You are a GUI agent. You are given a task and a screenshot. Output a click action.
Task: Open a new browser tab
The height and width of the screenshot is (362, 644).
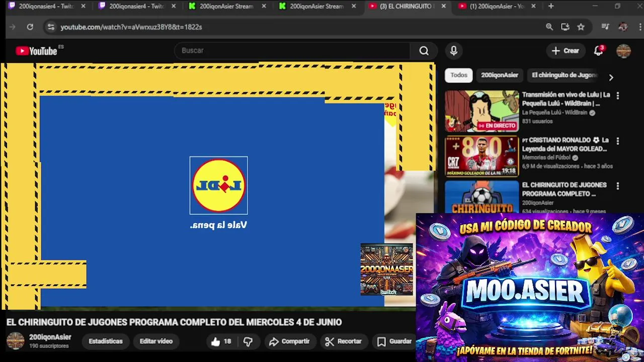551,7
